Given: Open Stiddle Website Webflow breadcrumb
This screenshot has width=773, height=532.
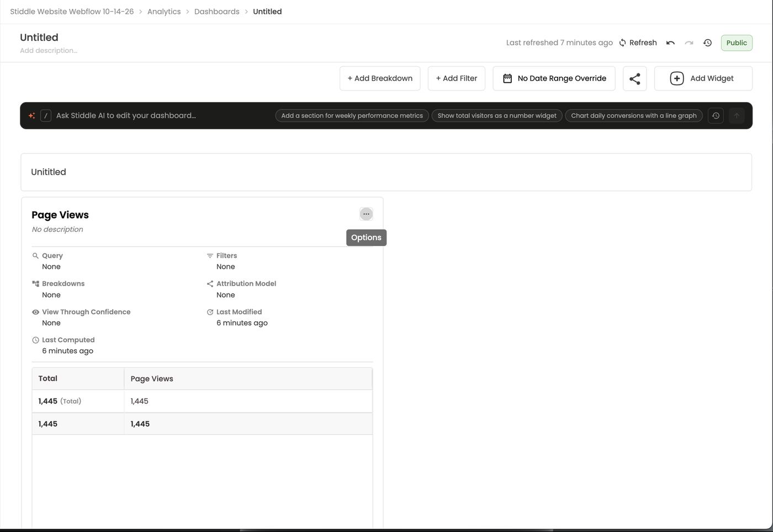Looking at the screenshot, I should pyautogui.click(x=72, y=12).
